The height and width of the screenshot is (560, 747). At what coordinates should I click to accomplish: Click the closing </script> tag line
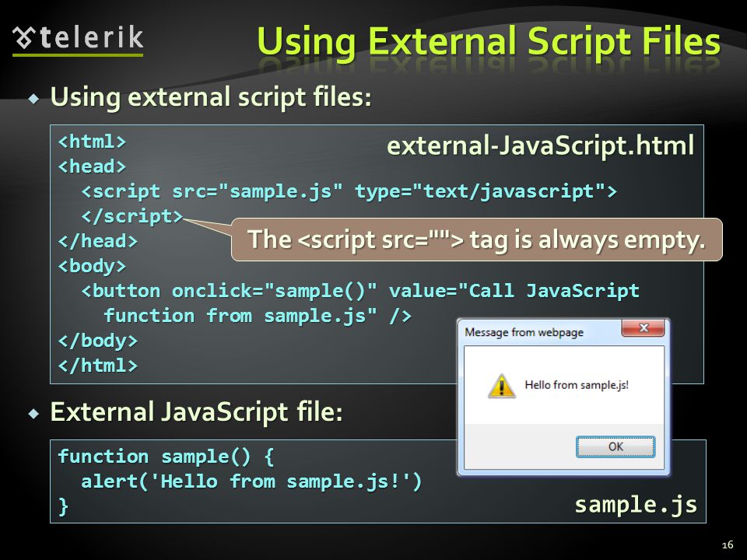[132, 217]
